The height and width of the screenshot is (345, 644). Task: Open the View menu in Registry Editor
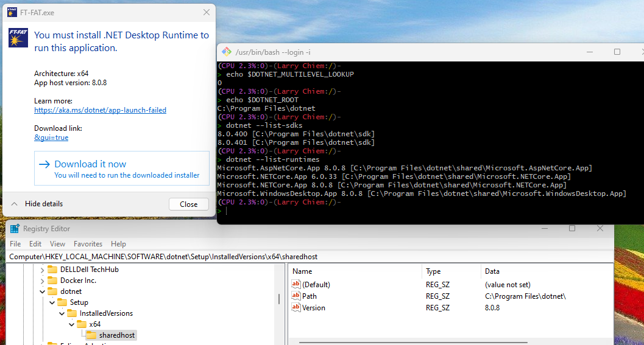57,243
